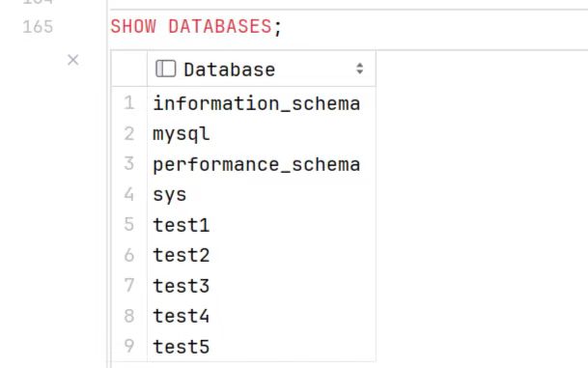Select the information_schema row
Screen dimensions: 588x368
coord(262,103)
